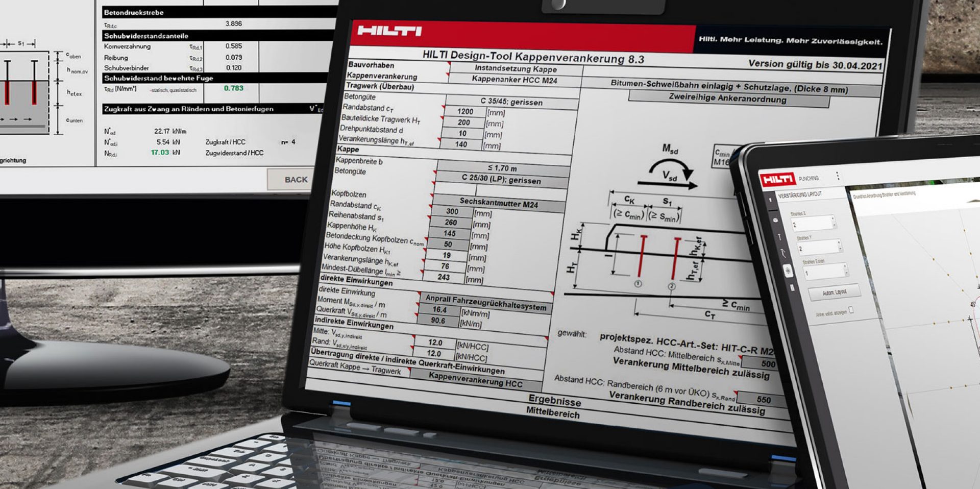Screen dimensions: 980x489
Task: Click the Strahlen X stepper arrows
Action: (834, 222)
